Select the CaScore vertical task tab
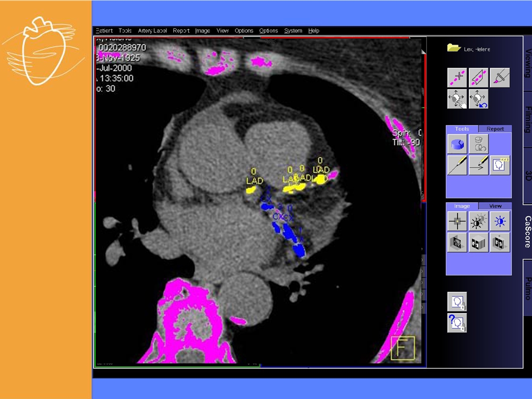 coord(527,232)
